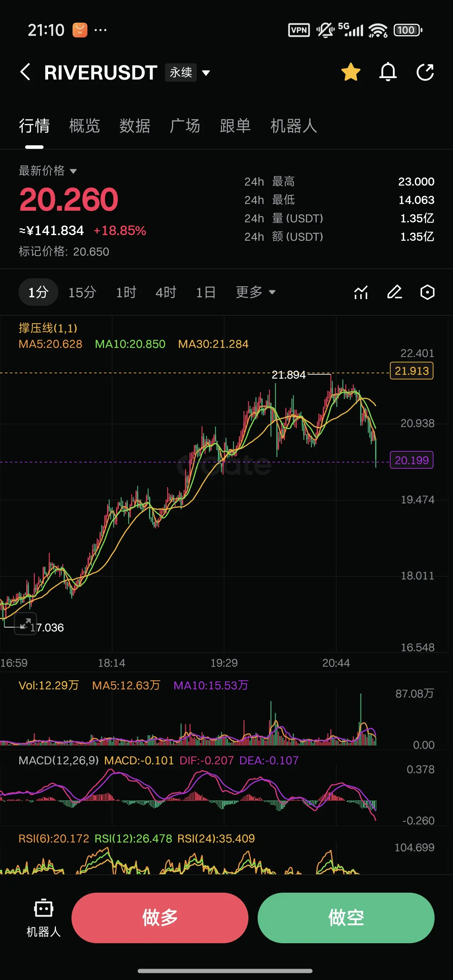
Task: Tap the share icon in header
Action: pos(425,72)
